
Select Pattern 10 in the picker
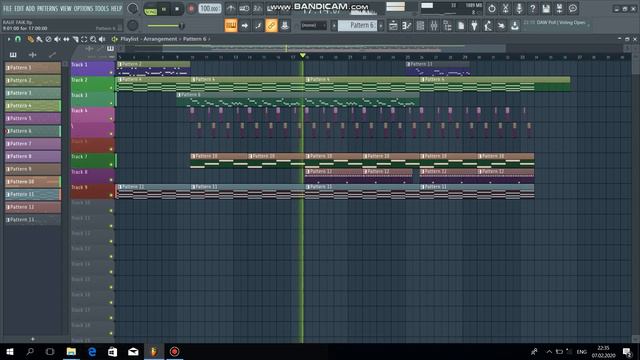point(33,182)
